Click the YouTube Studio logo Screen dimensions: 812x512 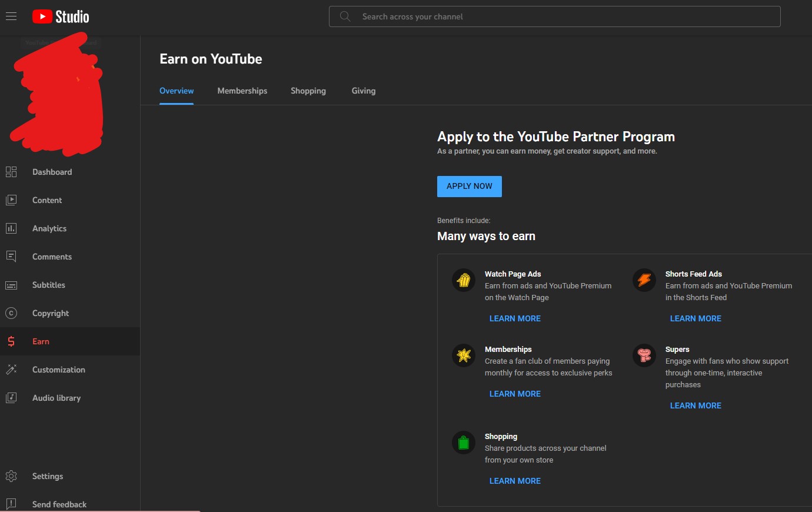point(61,16)
